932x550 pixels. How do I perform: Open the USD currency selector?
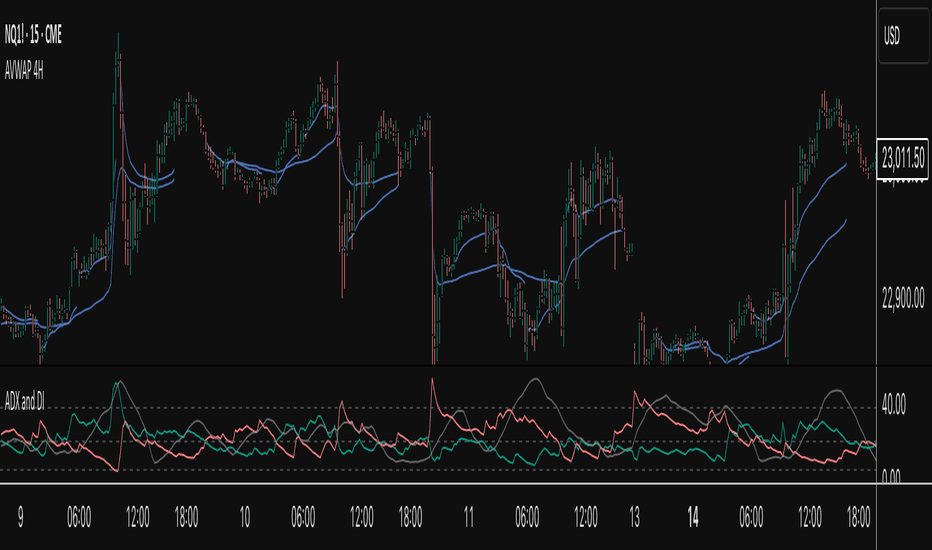(x=903, y=36)
